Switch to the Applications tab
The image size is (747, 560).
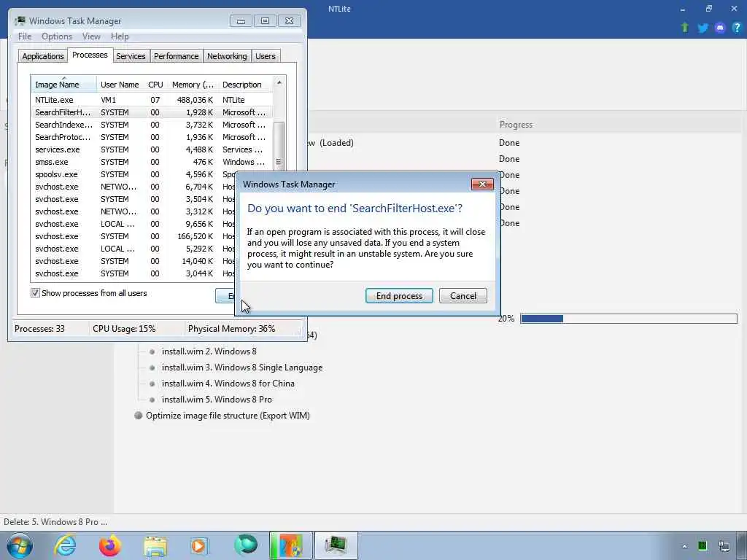click(43, 55)
